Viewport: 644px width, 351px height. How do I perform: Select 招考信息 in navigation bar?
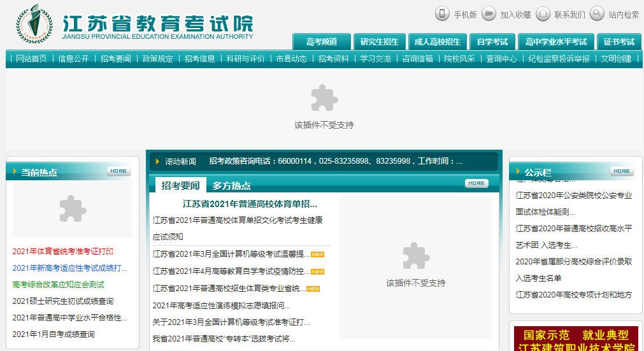click(x=199, y=59)
